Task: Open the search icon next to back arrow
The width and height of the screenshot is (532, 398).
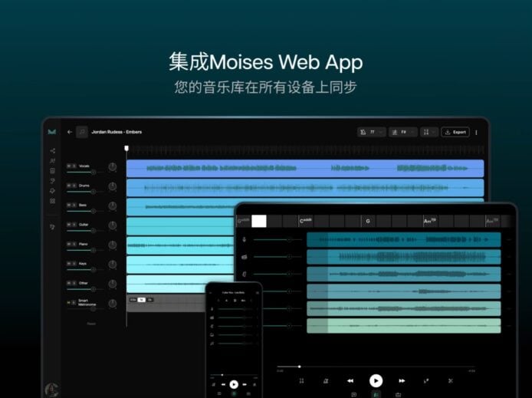Action: point(82,132)
